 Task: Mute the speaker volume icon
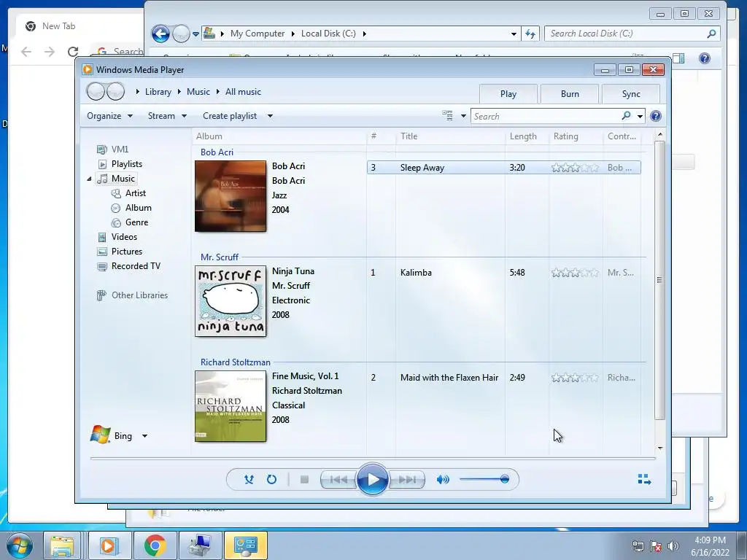click(443, 480)
